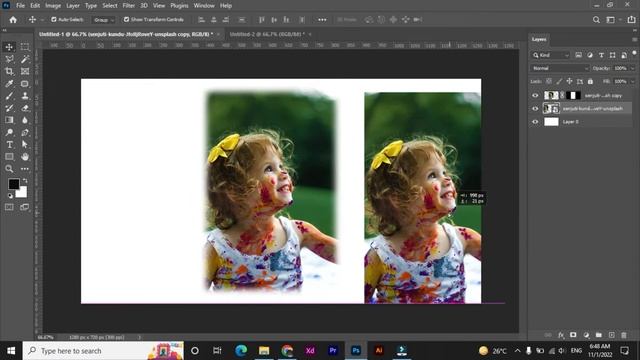Open the Group auto-select dropdown

[104, 20]
